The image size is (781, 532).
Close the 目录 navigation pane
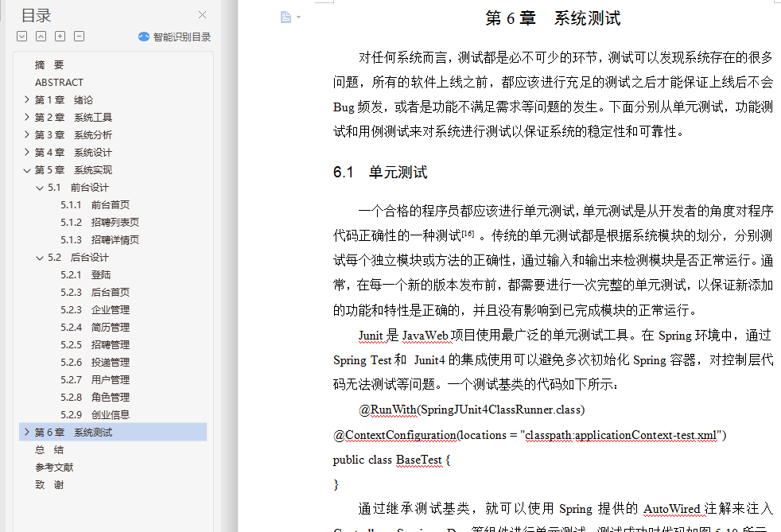[202, 15]
